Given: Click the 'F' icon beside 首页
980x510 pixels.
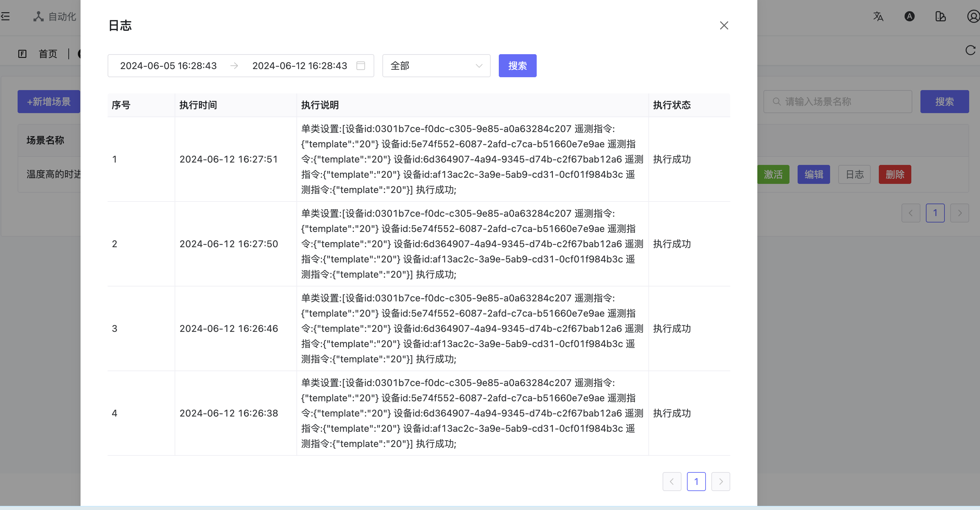Looking at the screenshot, I should (x=22, y=54).
